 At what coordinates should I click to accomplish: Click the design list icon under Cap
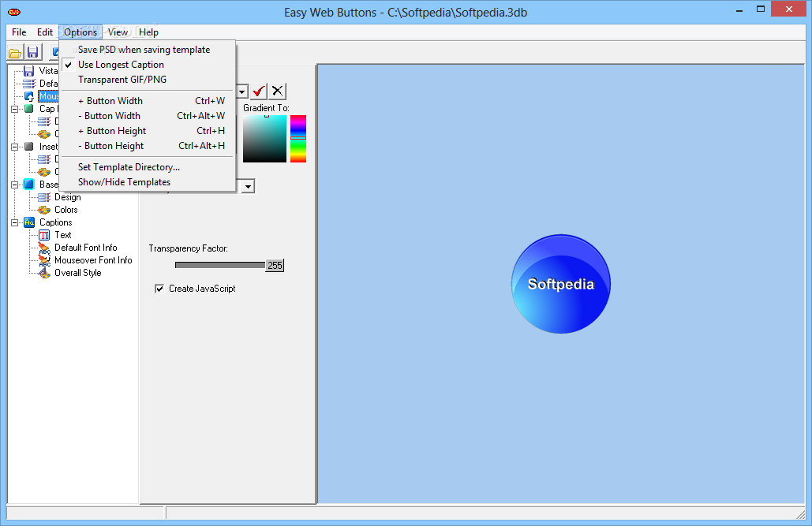click(44, 121)
